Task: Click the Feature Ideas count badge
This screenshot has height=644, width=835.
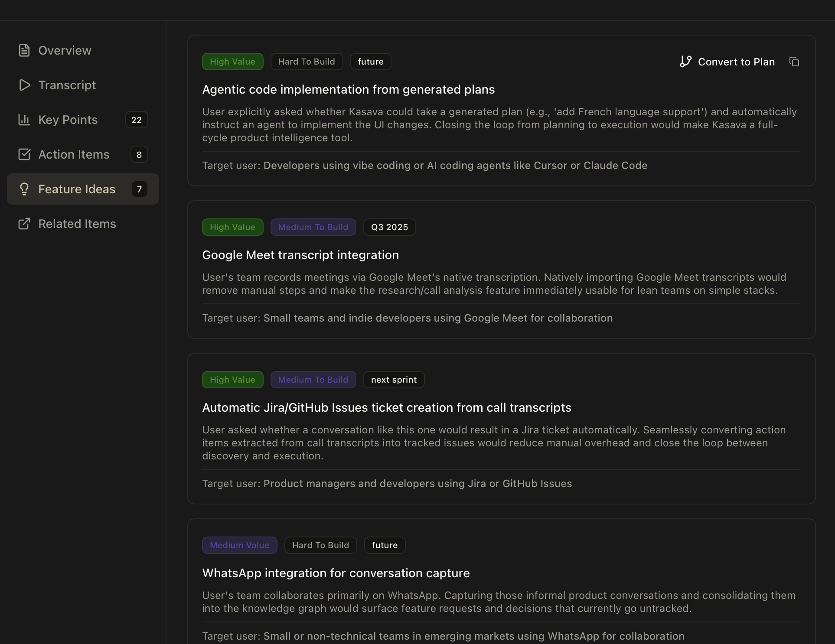Action: [139, 189]
